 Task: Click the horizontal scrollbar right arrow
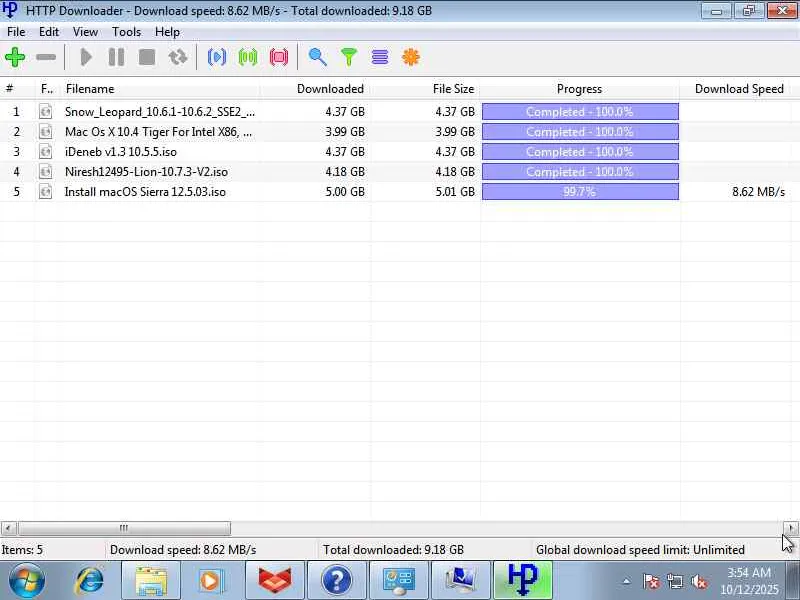tap(791, 528)
